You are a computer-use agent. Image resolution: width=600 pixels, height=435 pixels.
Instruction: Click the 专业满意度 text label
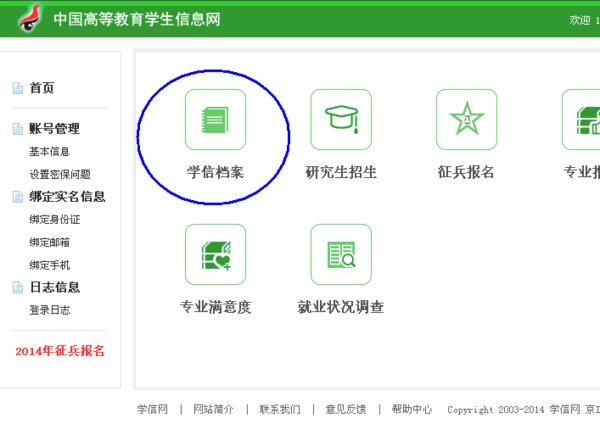click(x=215, y=307)
